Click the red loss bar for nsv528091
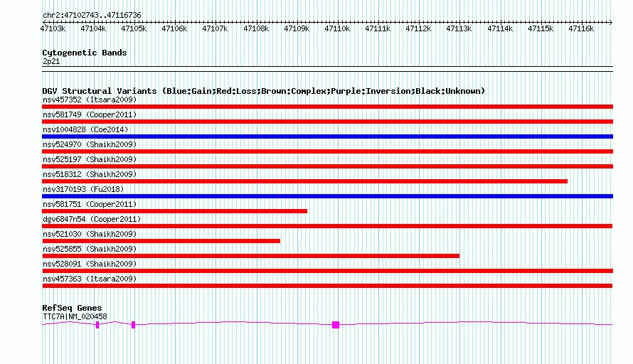 click(x=327, y=271)
